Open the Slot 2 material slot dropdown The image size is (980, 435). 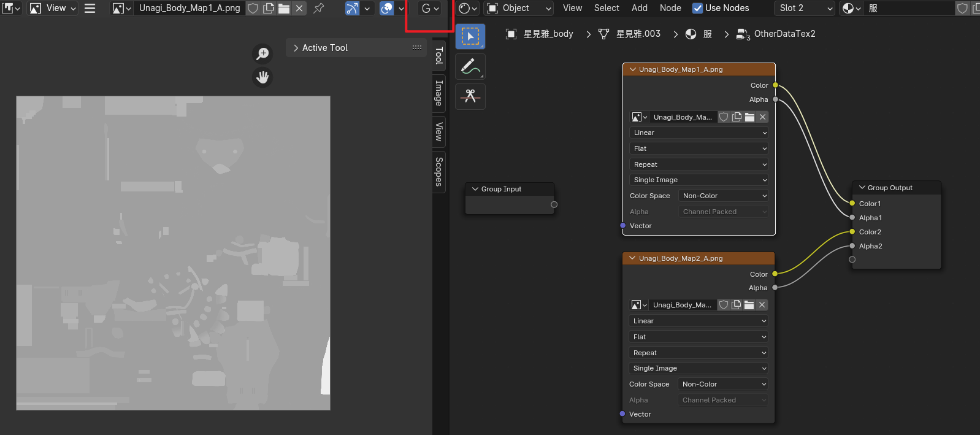(x=805, y=8)
